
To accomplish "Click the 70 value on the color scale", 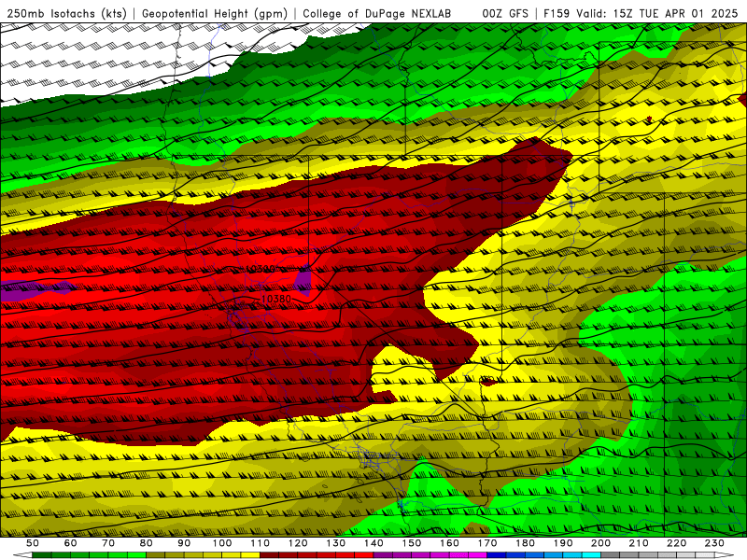I will [x=108, y=543].
